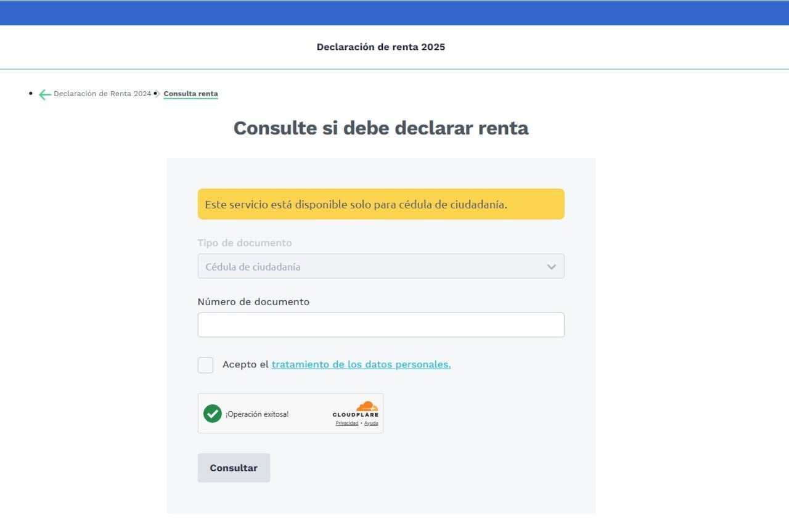Click the Número de documento input field
Viewport: 789px width, 532px height.
pos(380,324)
